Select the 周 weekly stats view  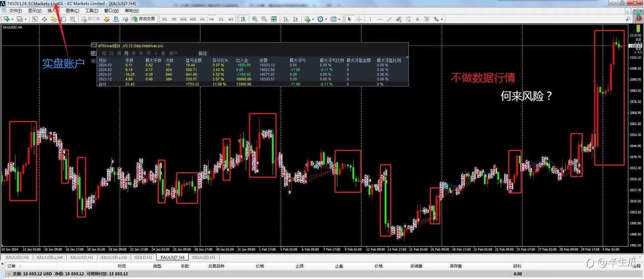[x=119, y=53]
